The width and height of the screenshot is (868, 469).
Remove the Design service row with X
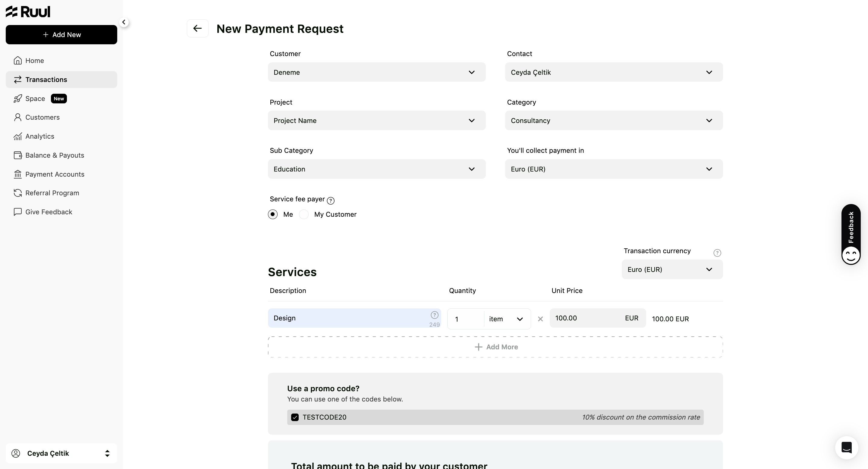pyautogui.click(x=540, y=319)
